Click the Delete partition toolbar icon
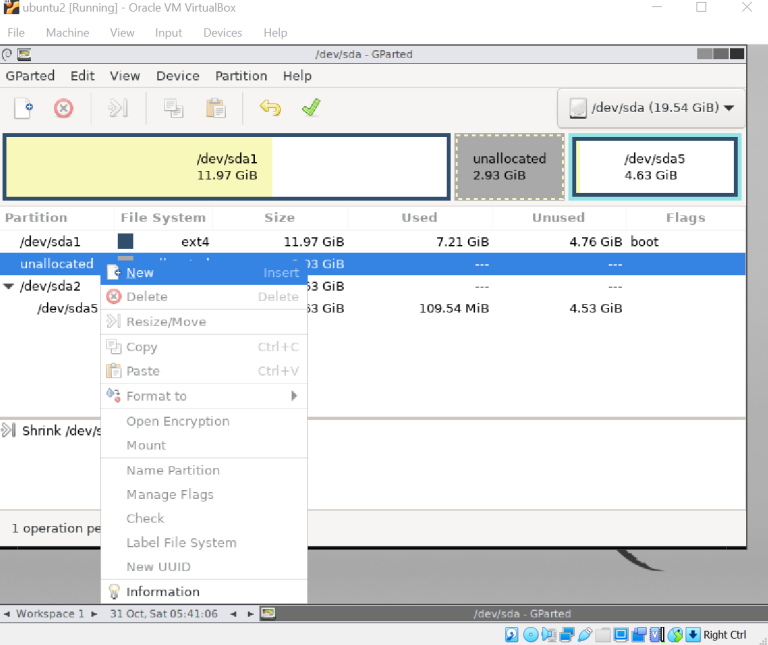768x645 pixels. coord(63,108)
